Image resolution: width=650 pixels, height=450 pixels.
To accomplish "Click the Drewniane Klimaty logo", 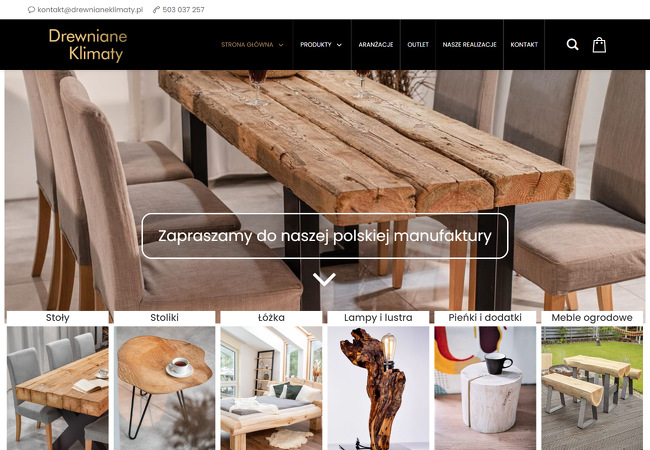I will pyautogui.click(x=88, y=45).
